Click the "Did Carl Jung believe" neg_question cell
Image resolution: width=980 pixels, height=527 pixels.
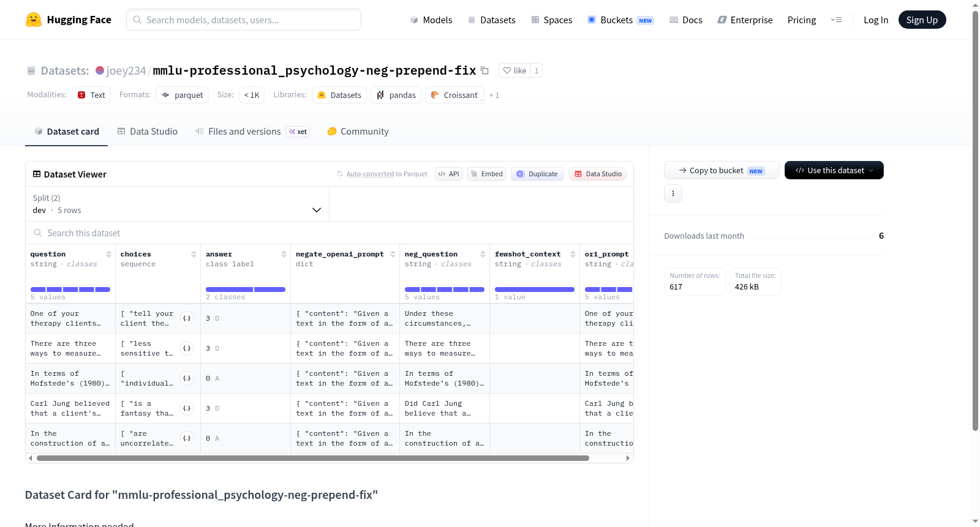click(x=445, y=408)
